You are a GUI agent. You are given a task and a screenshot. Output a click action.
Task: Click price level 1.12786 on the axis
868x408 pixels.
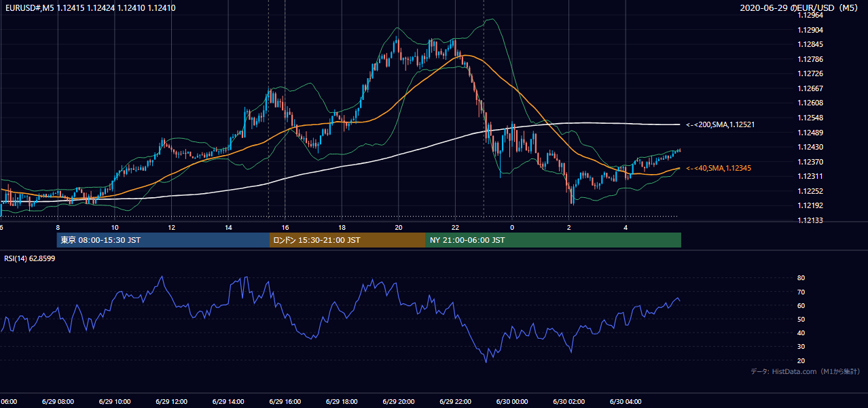tap(810, 59)
